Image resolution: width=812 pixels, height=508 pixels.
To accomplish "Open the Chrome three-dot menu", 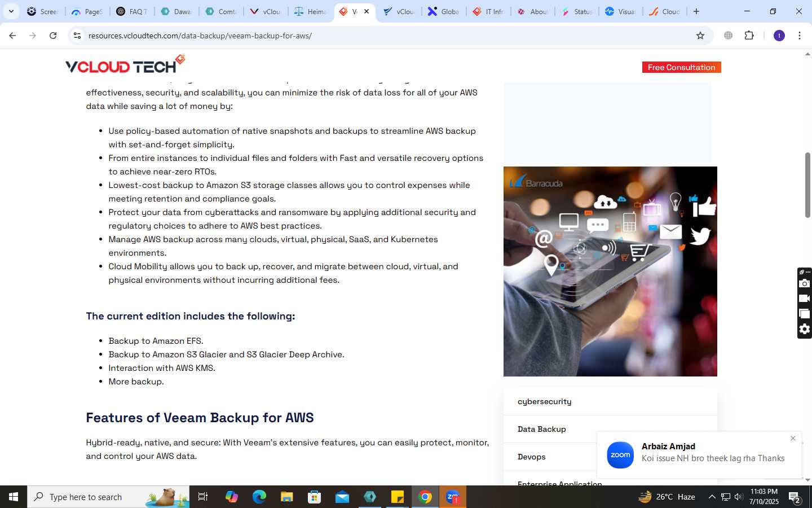I will (x=800, y=36).
